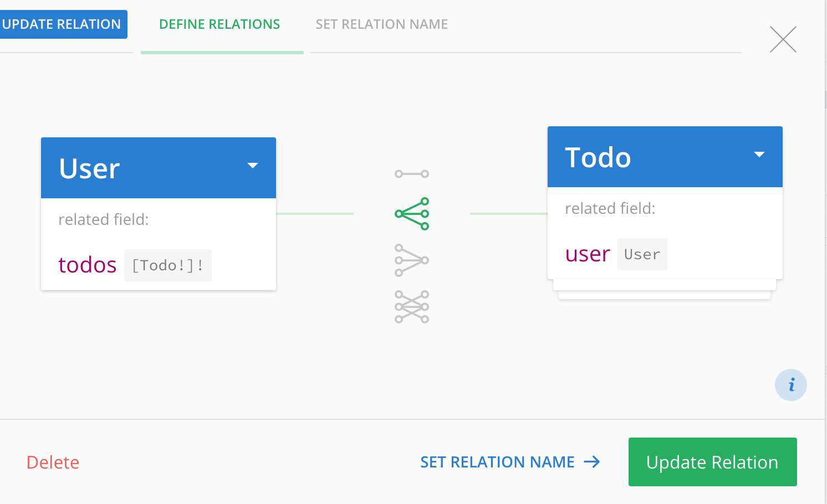This screenshot has height=504, width=827.
Task: Click the todos related field label
Action: click(87, 265)
